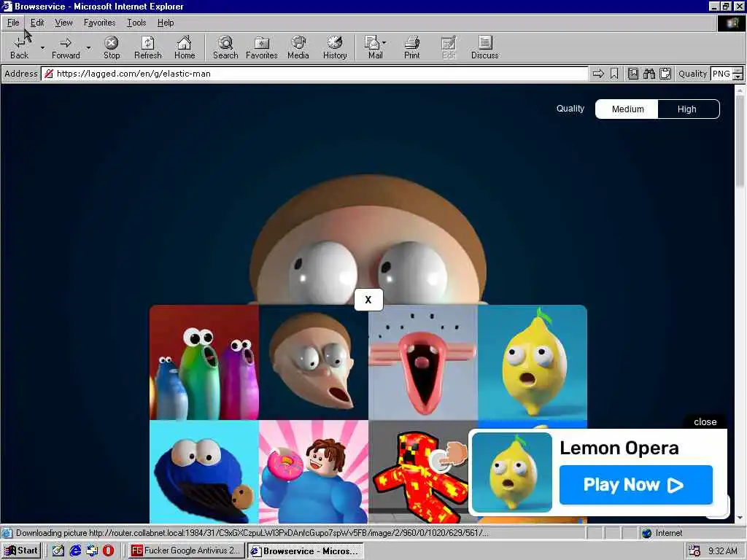Viewport: 747px width, 560px height.
Task: Click the Play Now button
Action: 636,485
